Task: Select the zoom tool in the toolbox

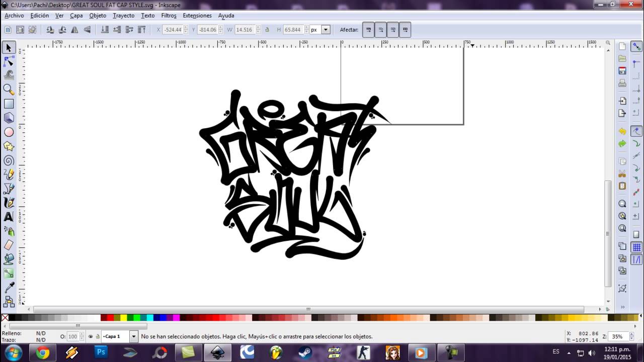Action: click(9, 89)
